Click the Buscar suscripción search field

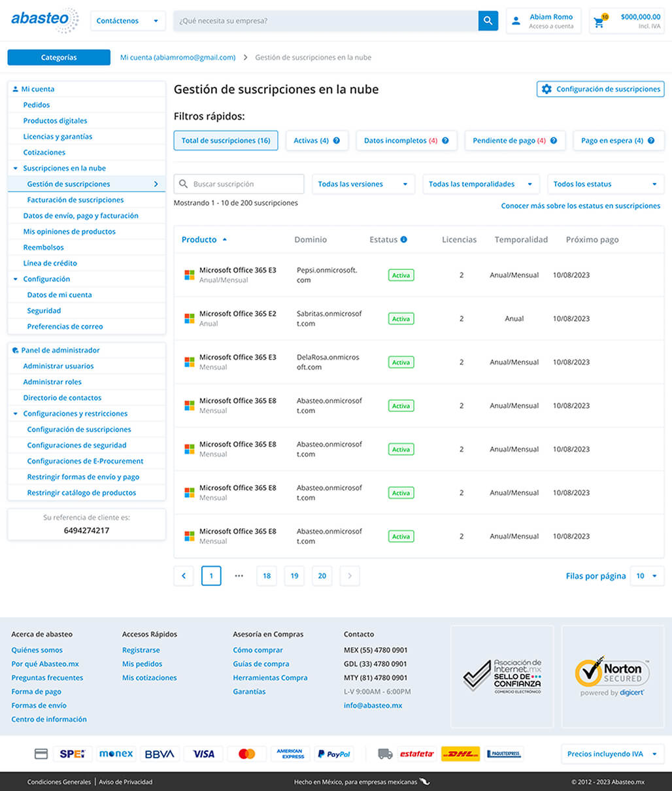pos(245,184)
